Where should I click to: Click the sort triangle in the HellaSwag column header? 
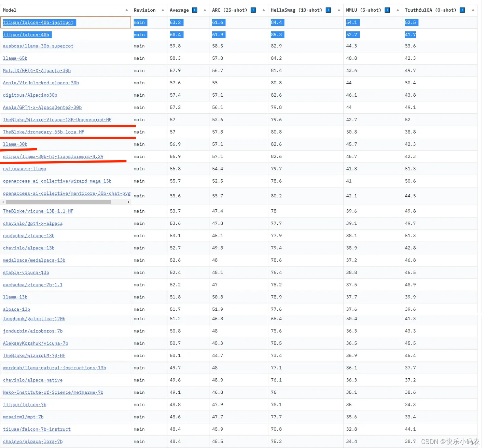tap(339, 10)
